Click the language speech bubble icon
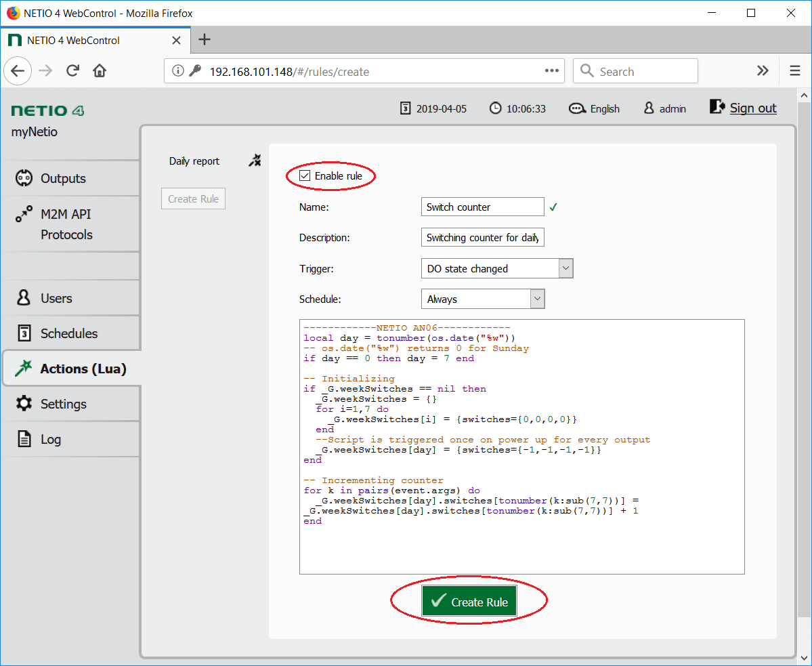Image resolution: width=812 pixels, height=666 pixels. [577, 108]
